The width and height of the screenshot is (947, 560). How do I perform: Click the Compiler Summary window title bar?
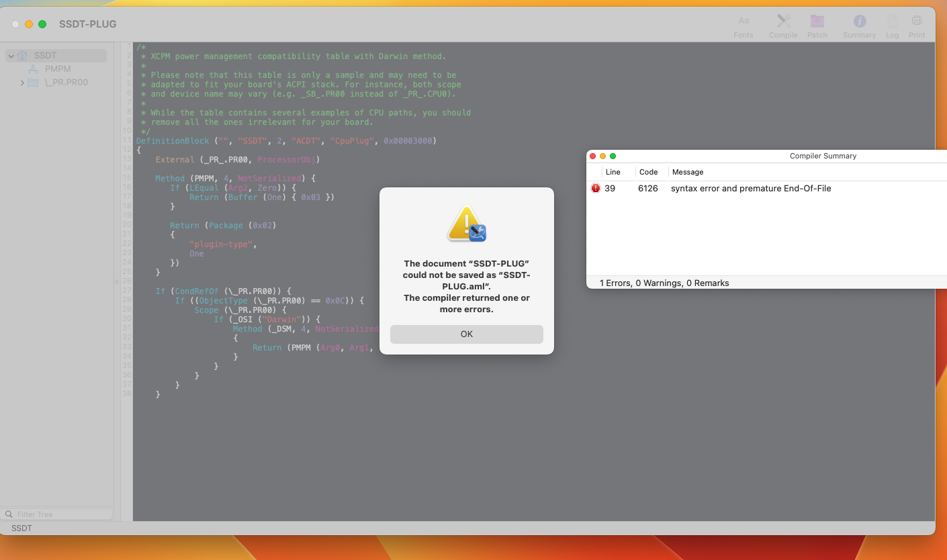(x=823, y=156)
